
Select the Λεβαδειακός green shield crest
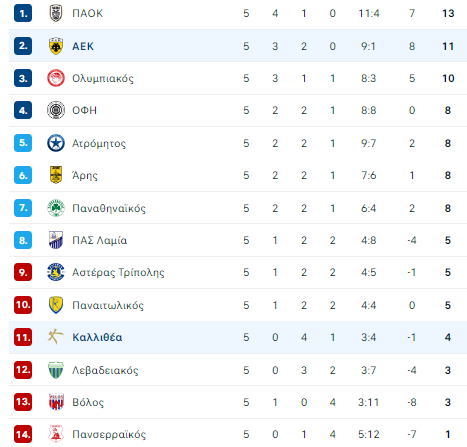point(56,370)
